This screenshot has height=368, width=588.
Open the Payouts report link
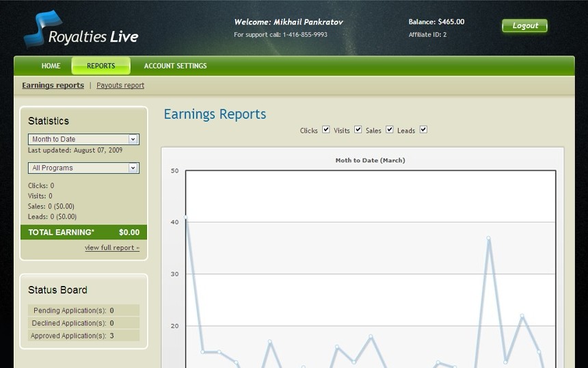click(x=120, y=85)
